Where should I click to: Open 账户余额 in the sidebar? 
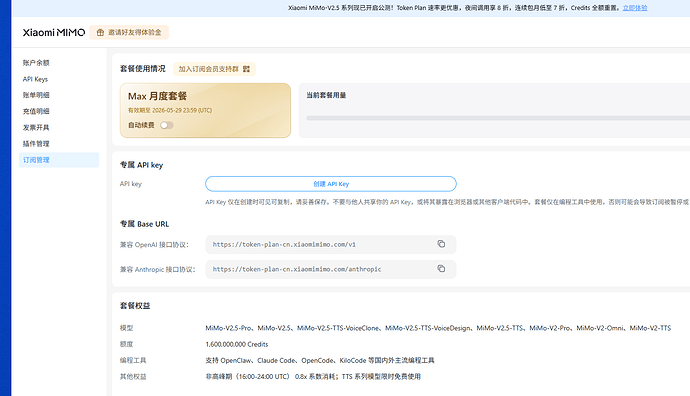[x=36, y=63]
